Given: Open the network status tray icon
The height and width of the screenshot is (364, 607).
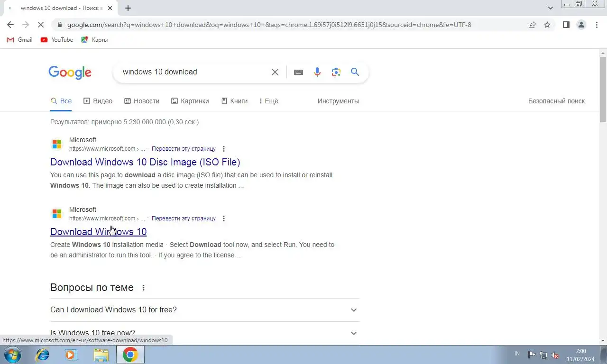Looking at the screenshot, I should click(x=543, y=355).
